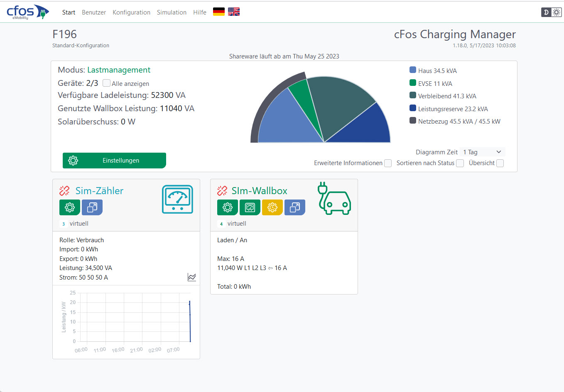Click the 'Rolle: Verbrauch' text

click(x=81, y=240)
